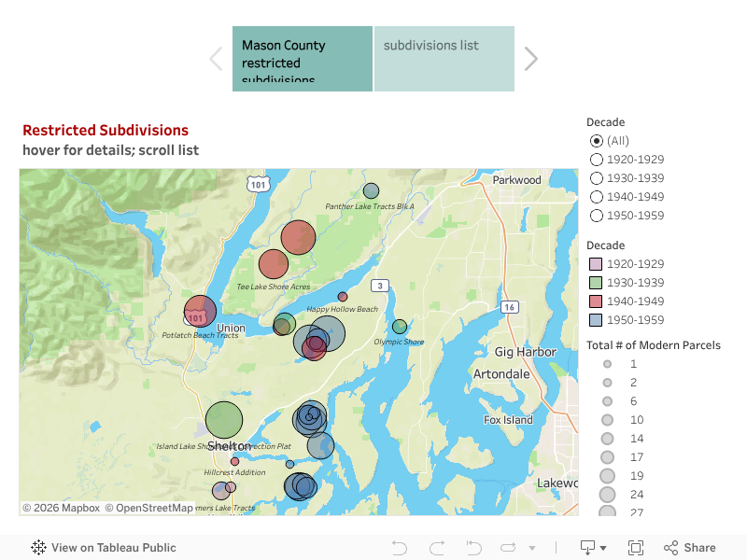Enter full screen mode
747x560 pixels.
[x=636, y=548]
